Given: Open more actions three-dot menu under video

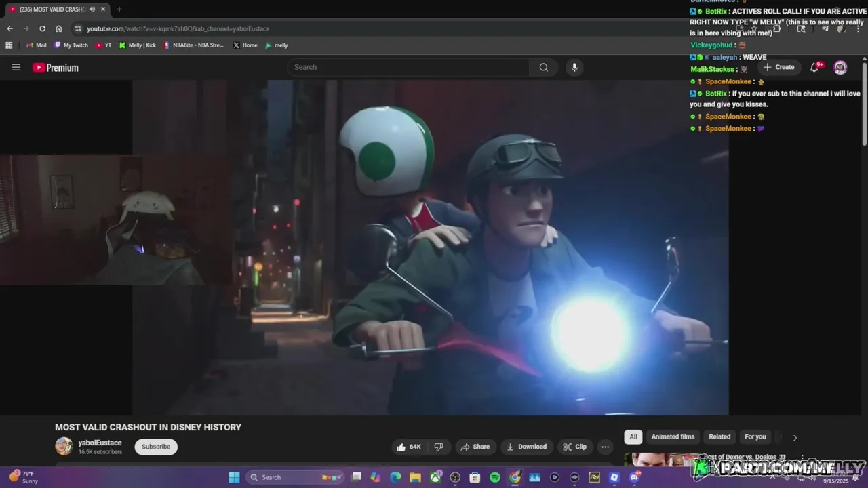Looking at the screenshot, I should pos(605,447).
